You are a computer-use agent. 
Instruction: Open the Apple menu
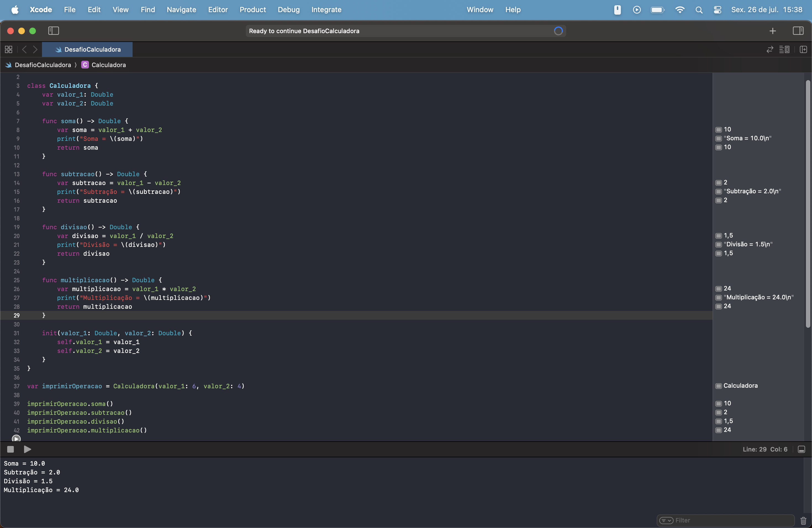tap(15, 10)
